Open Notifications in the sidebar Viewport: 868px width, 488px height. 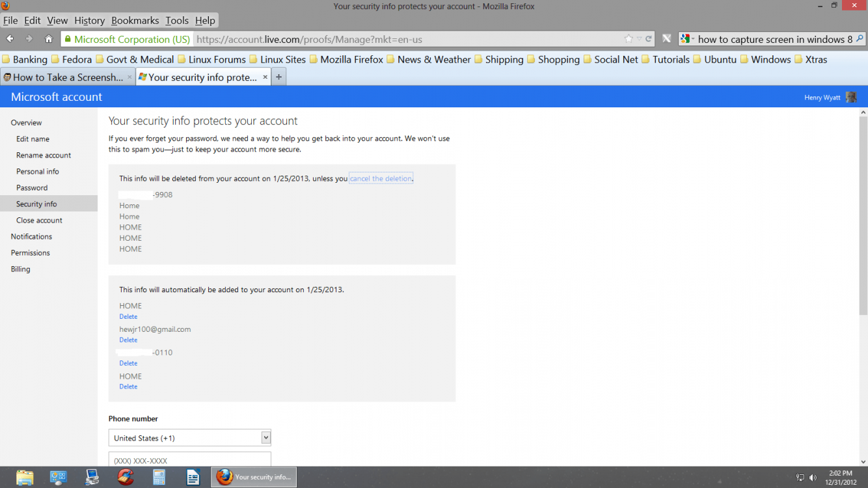(31, 236)
